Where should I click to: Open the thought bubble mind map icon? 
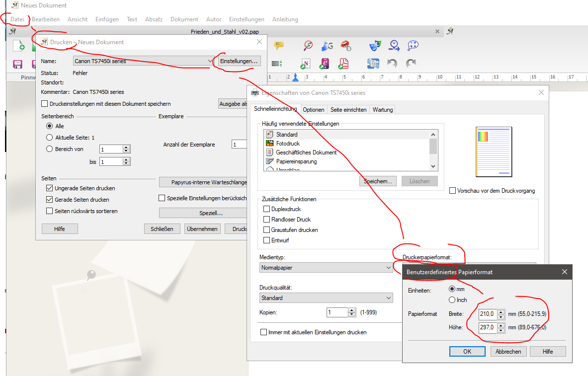click(x=413, y=45)
